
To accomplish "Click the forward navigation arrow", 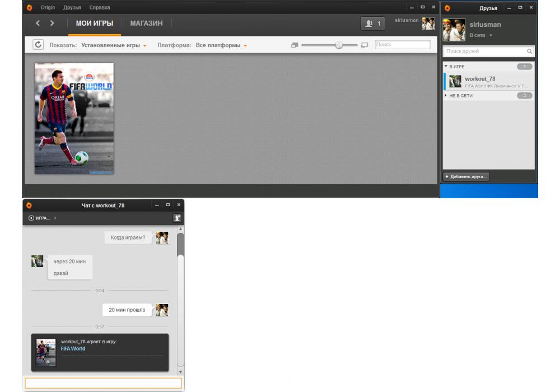I will click(x=52, y=23).
